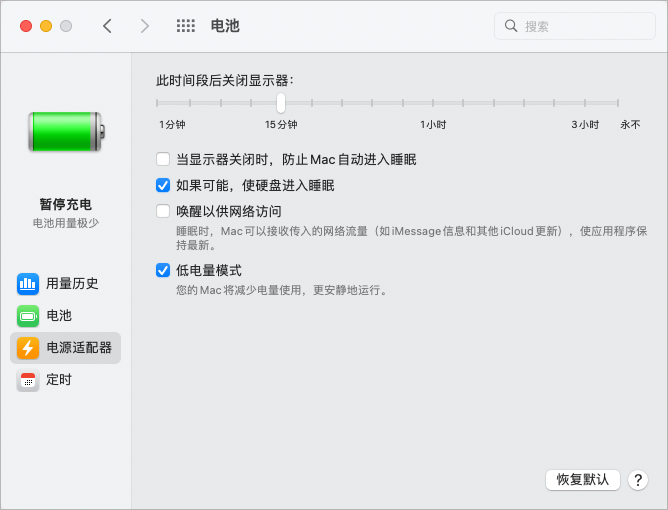The image size is (668, 510).
Task: Click the orange Power Adapter lightning icon
Action: pos(28,348)
